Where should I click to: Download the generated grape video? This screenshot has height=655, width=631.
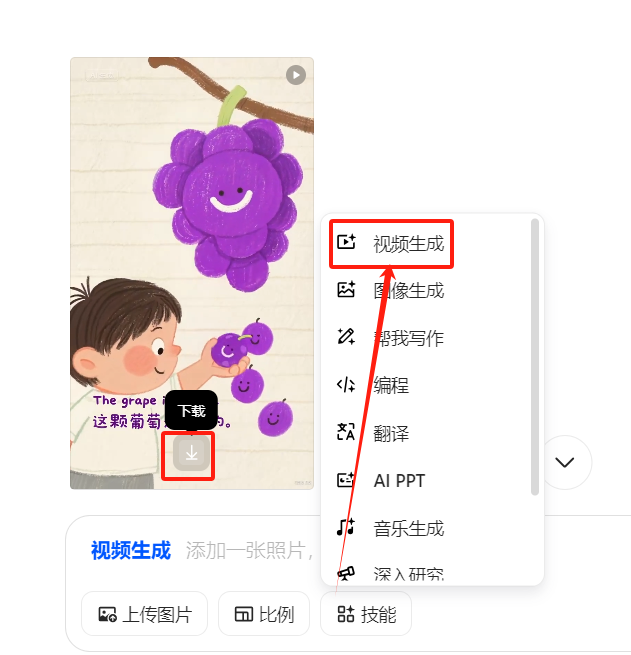point(192,453)
